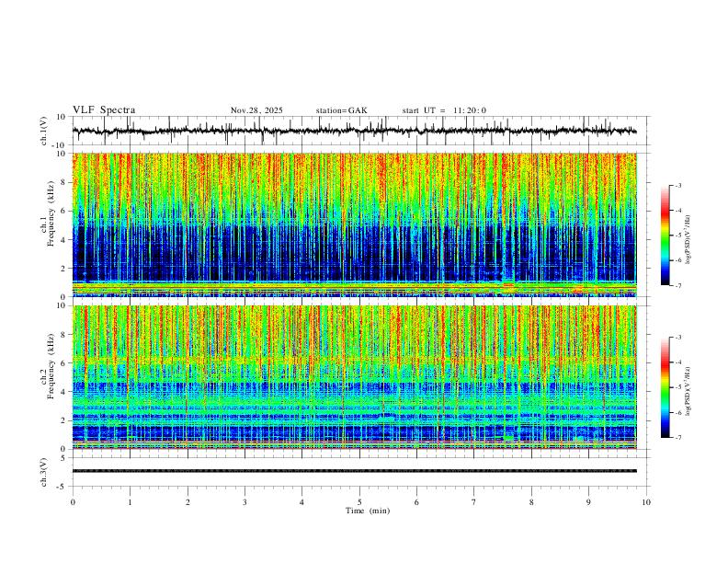Click the "-5" tick on ch.1 colorbar
The height and width of the screenshot is (563, 728).
[x=677, y=236]
